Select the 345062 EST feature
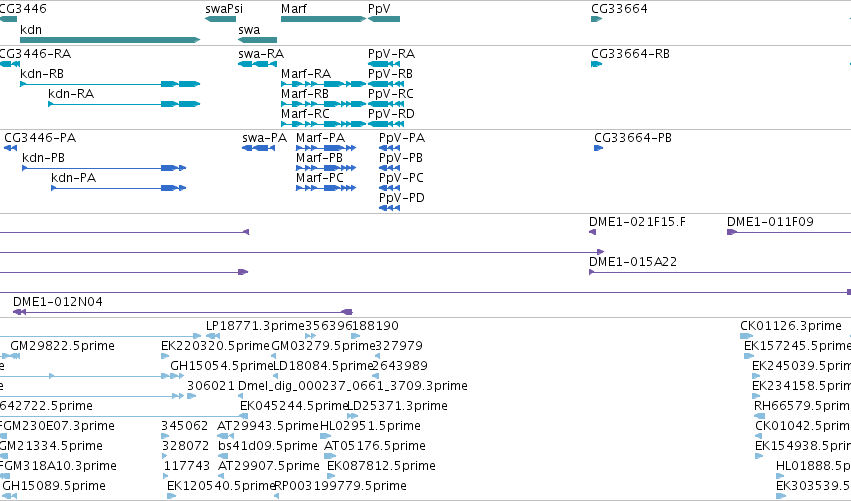The width and height of the screenshot is (851, 501). click(165, 436)
